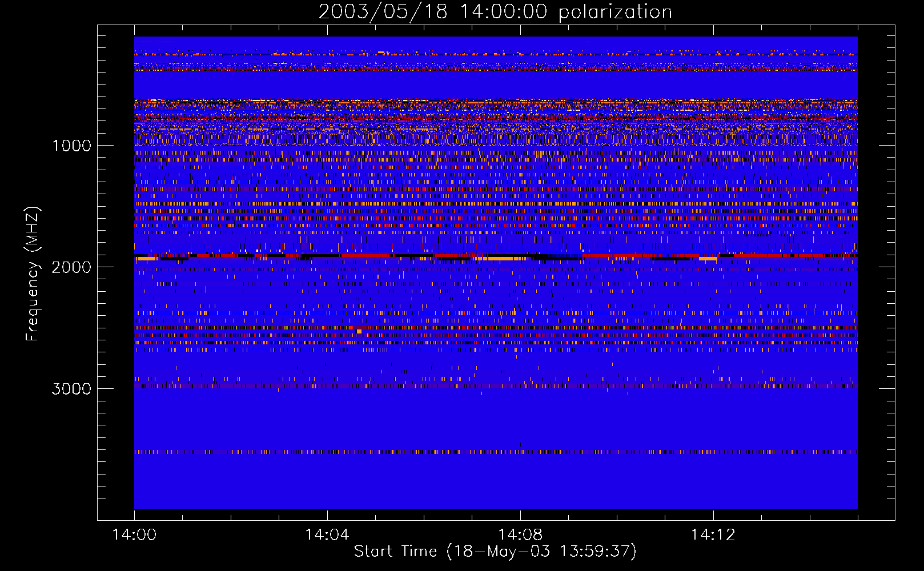This screenshot has width=924, height=571.
Task: Click the '14:00' time axis label
Action: [x=134, y=535]
